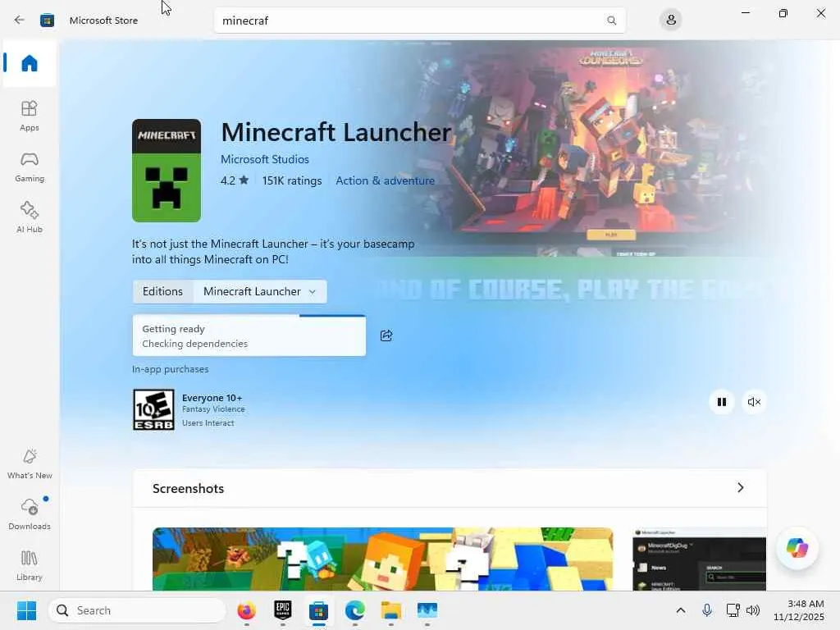Share the app with share icon

click(x=386, y=336)
